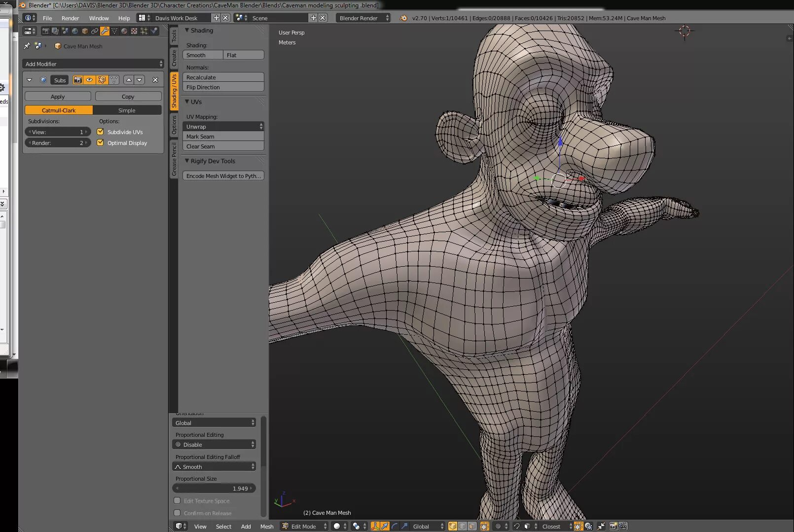Click the Apply modifier button
The width and height of the screenshot is (794, 532).
click(58, 97)
